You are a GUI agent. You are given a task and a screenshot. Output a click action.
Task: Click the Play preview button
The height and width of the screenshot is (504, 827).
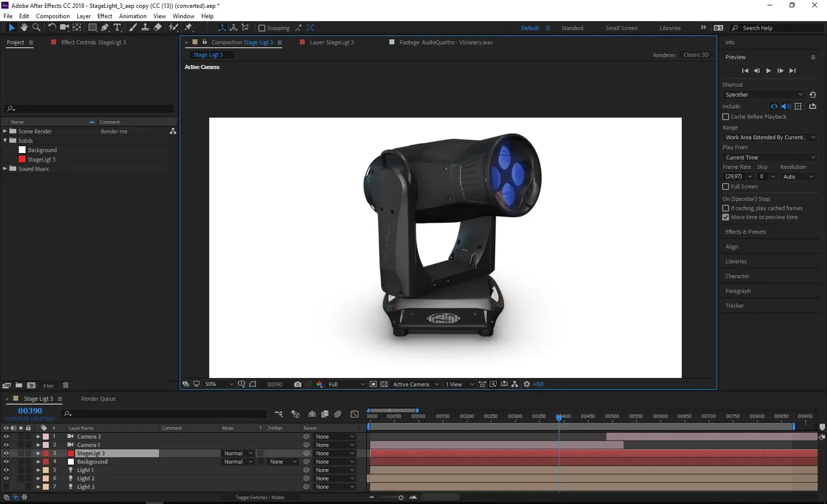pos(768,71)
